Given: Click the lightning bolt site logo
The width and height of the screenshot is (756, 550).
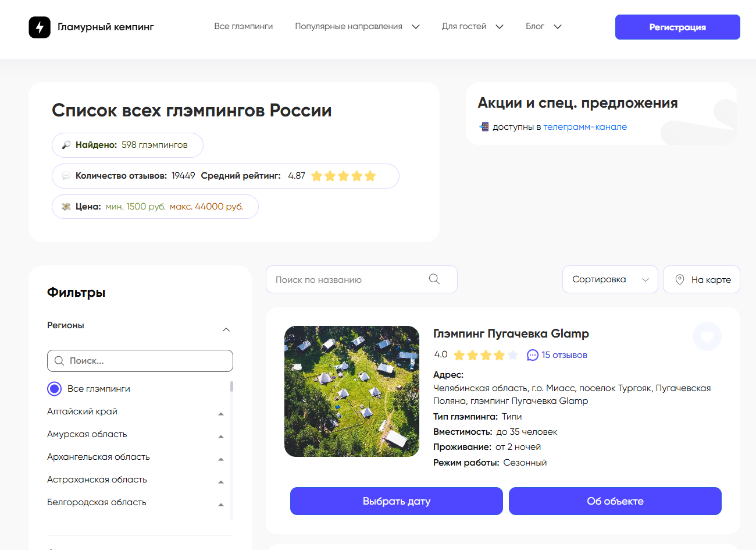Looking at the screenshot, I should 40,27.
